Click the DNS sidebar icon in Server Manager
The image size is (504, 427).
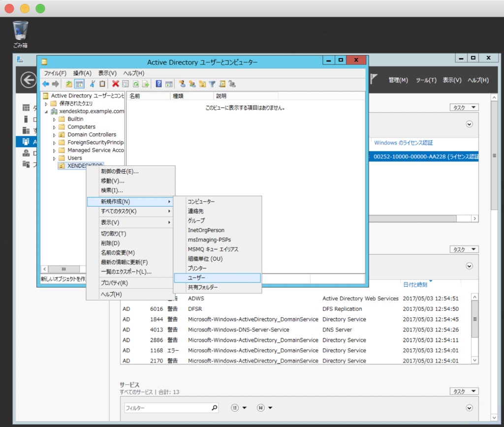coord(26,153)
